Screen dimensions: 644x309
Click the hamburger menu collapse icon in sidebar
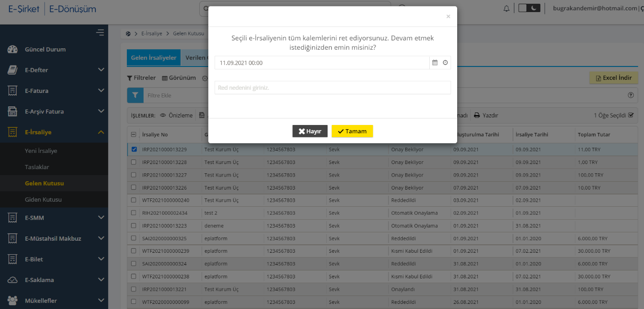pyautogui.click(x=100, y=32)
